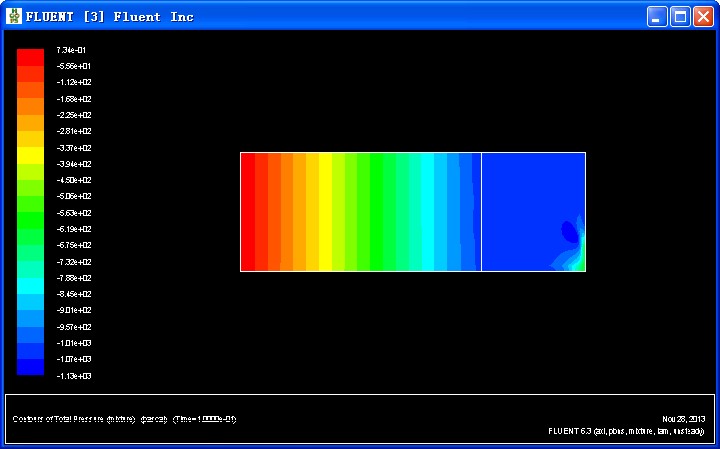Image resolution: width=720 pixels, height=449 pixels.
Task: Click the white vertical divider line in domain
Action: click(x=482, y=211)
